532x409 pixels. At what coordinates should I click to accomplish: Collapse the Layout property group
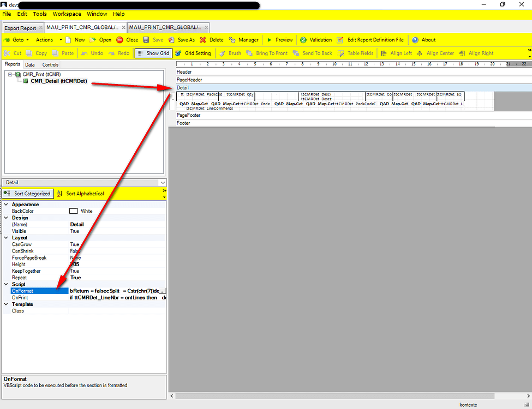pos(6,238)
